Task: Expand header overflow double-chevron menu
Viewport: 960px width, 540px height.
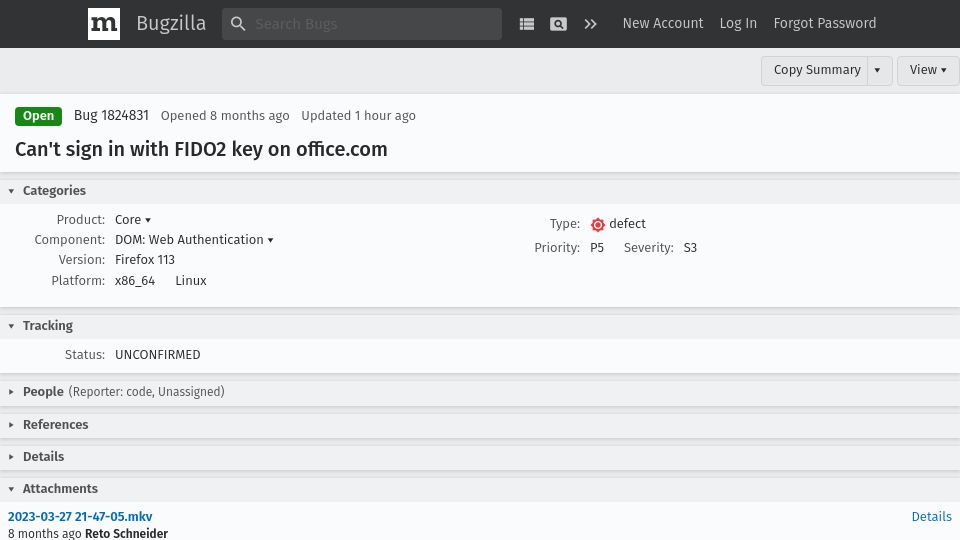Action: tap(590, 24)
